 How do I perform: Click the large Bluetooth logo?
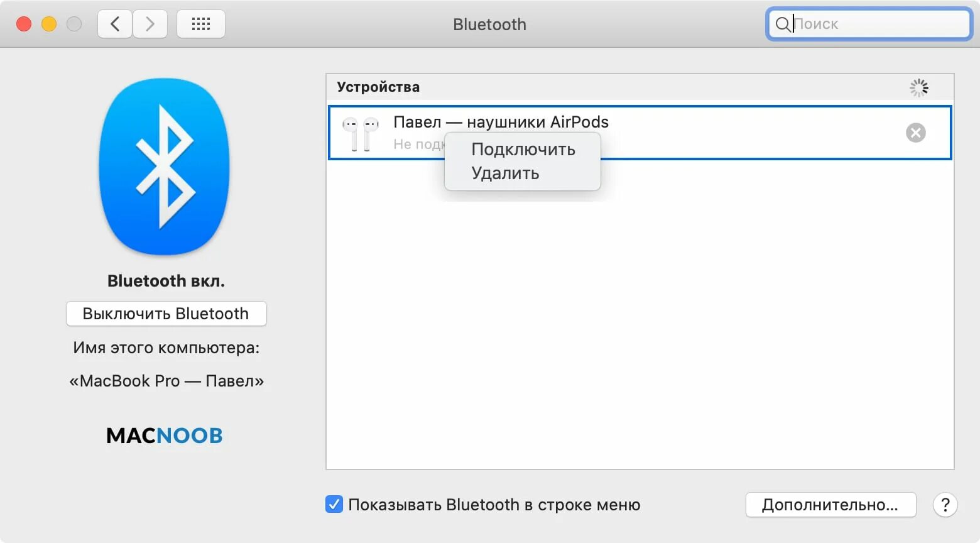pyautogui.click(x=165, y=167)
